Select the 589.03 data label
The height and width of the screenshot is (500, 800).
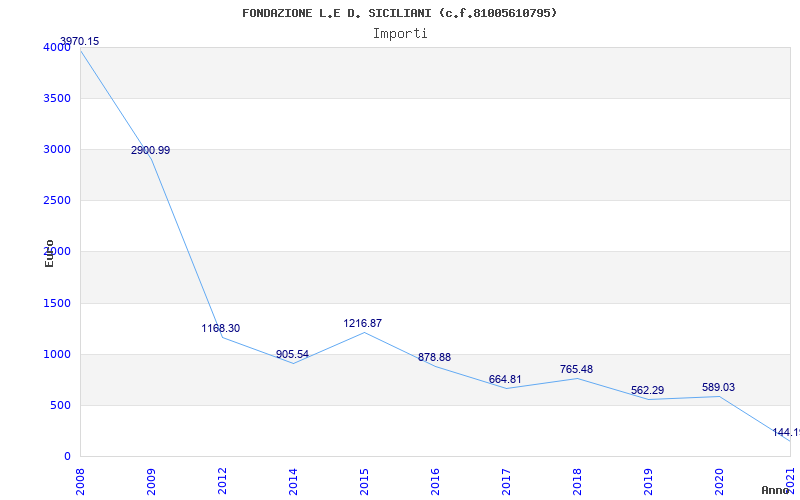coord(718,387)
